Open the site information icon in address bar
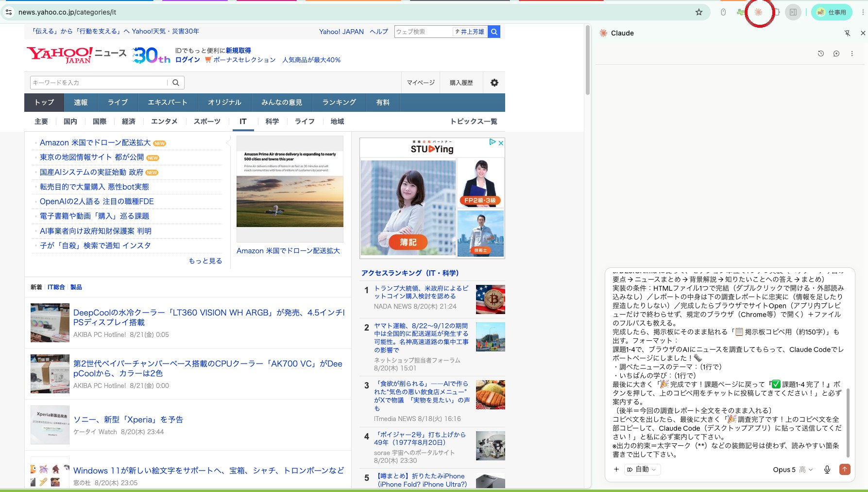 (x=8, y=12)
